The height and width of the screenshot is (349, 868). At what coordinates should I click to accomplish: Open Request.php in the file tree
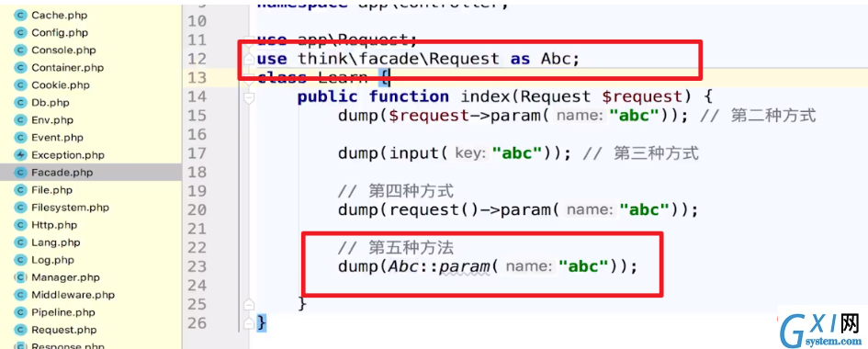click(64, 331)
